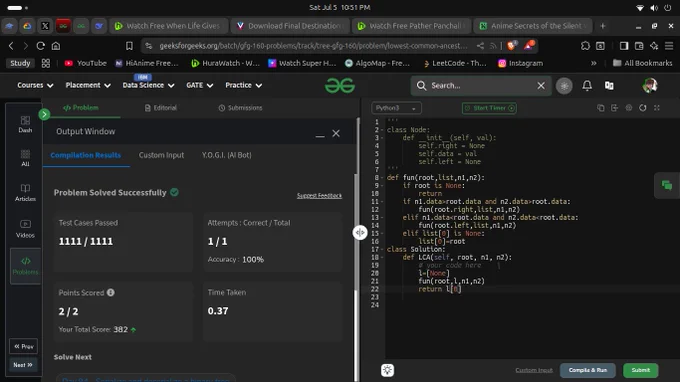This screenshot has width=680, height=382.
Task: Open Problems in the left sidebar
Action: [x=26, y=266]
